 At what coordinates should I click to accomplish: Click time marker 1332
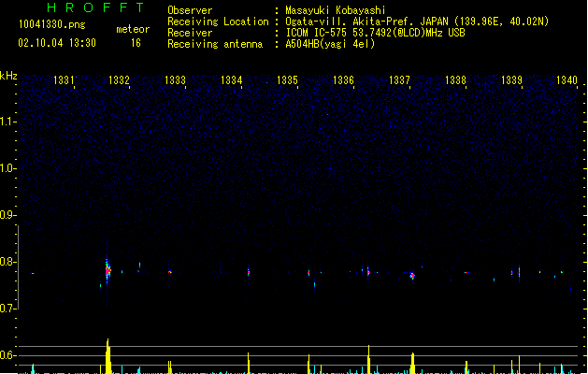pyautogui.click(x=120, y=80)
